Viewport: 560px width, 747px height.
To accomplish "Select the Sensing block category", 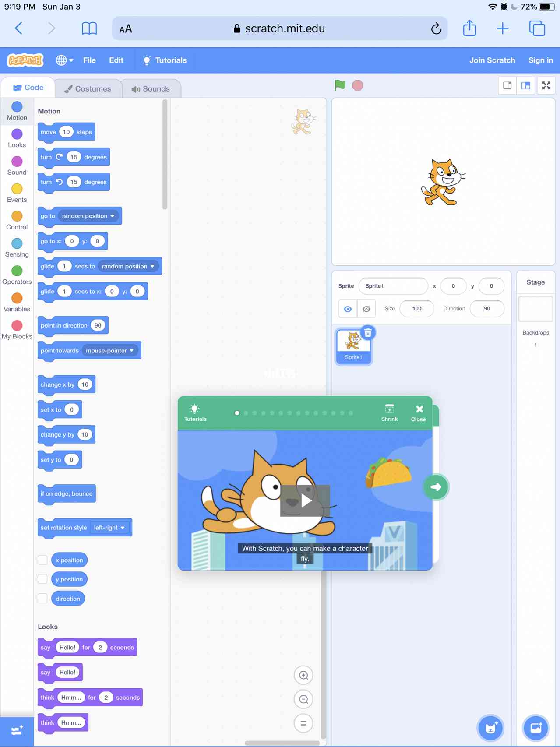I will coord(17,248).
